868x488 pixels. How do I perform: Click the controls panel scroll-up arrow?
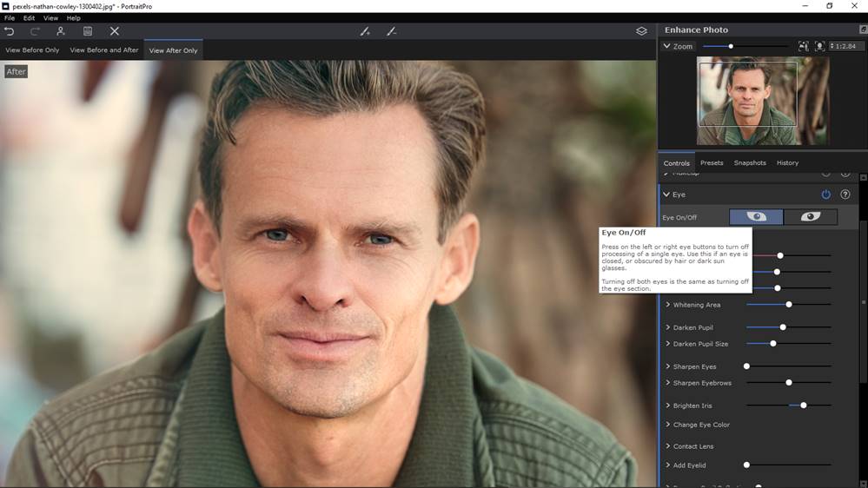point(863,178)
